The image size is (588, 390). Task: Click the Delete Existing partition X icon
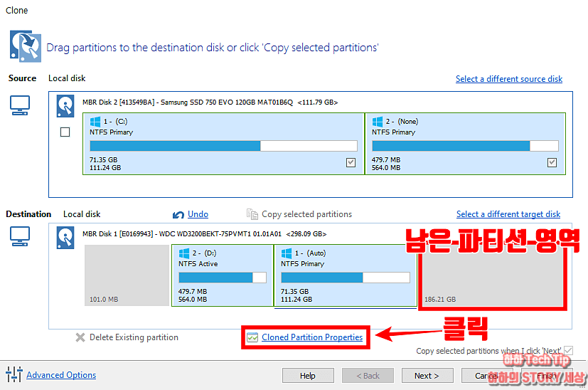(x=80, y=337)
